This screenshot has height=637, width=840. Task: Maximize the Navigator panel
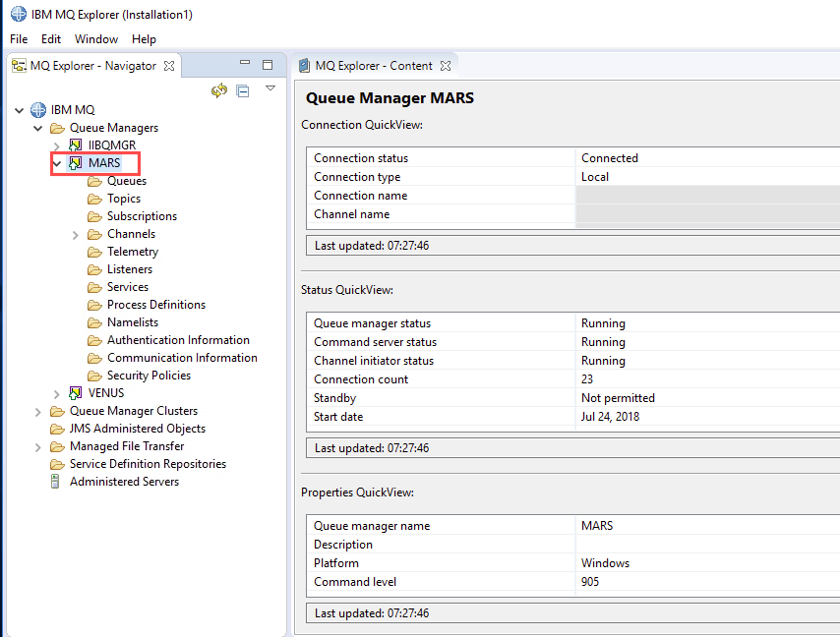pos(268,65)
